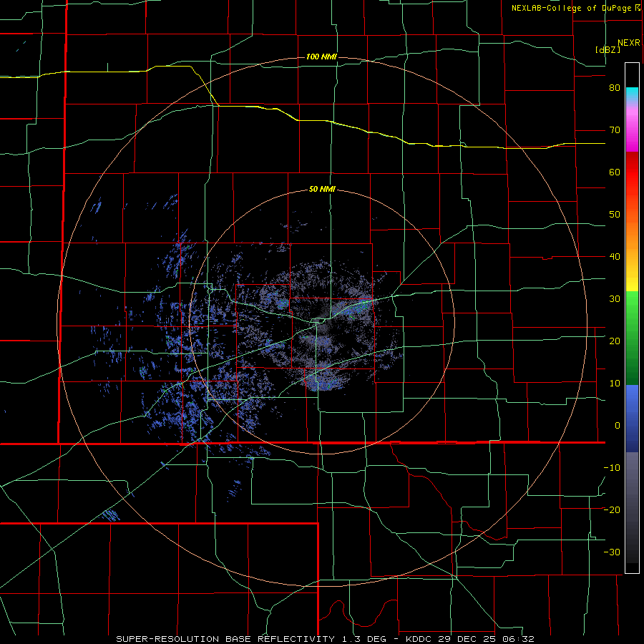Click the 100 NMI range ring label
Viewport: 644px width, 644px height.
coord(321,57)
